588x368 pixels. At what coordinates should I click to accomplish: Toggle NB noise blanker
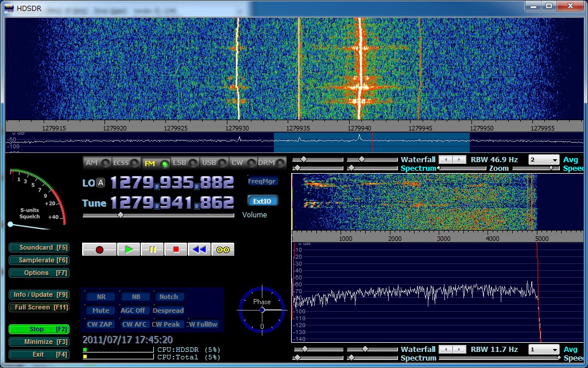tap(136, 297)
